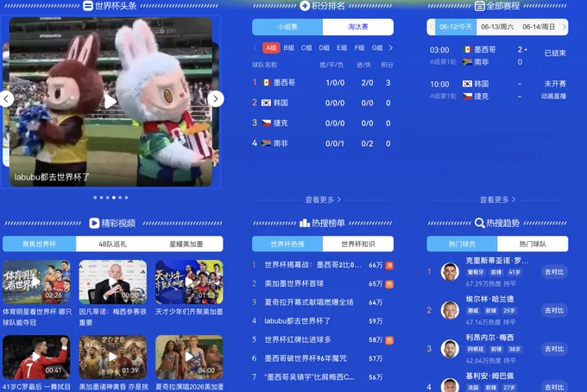The height and width of the screenshot is (392, 587).
Task: Open hot search 墨西哥破世界杯96年魔咒
Action: [306, 358]
